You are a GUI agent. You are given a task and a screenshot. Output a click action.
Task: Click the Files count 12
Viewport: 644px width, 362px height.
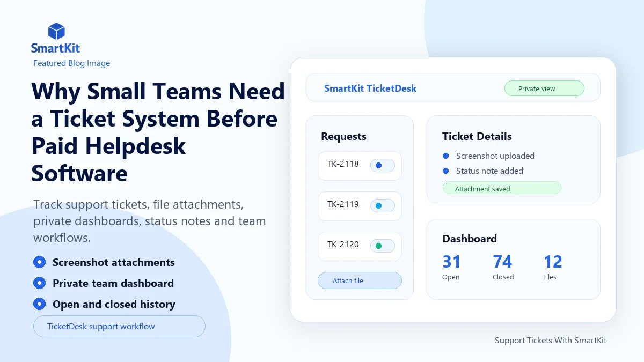(553, 262)
